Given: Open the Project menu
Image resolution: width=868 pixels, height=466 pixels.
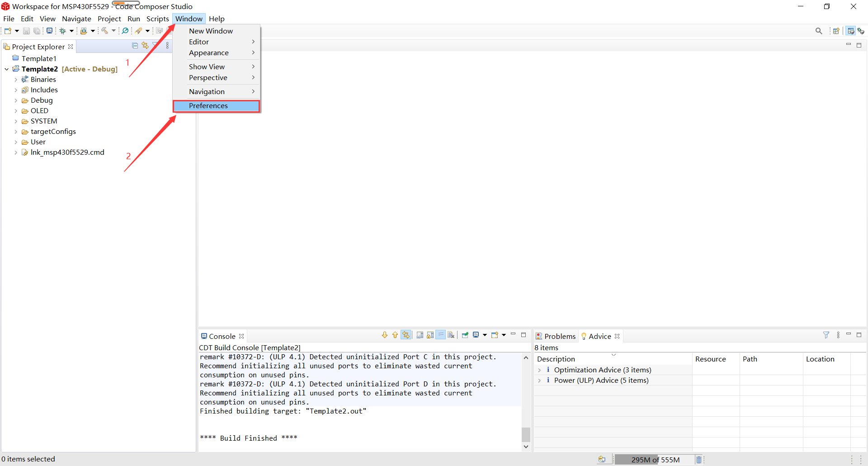Looking at the screenshot, I should point(109,19).
